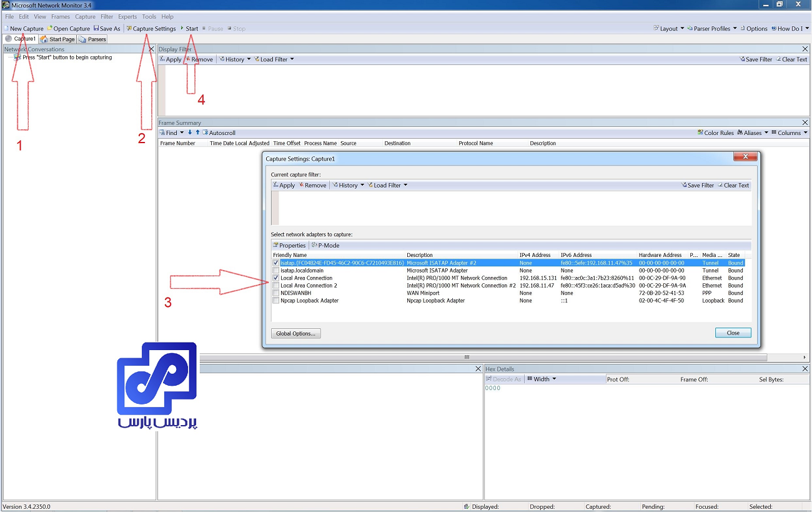Image resolution: width=812 pixels, height=512 pixels.
Task: Click the horizontal scrollbar under Frame Summary
Action: coord(466,358)
